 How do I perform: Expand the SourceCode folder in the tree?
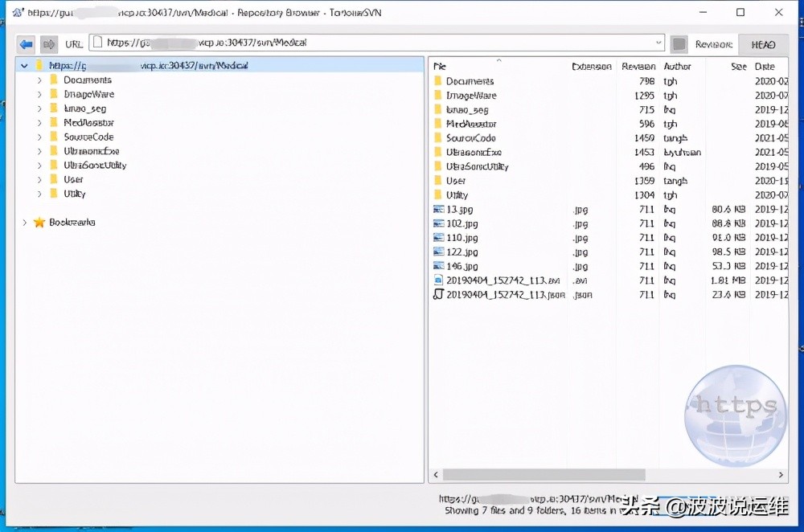tap(39, 137)
